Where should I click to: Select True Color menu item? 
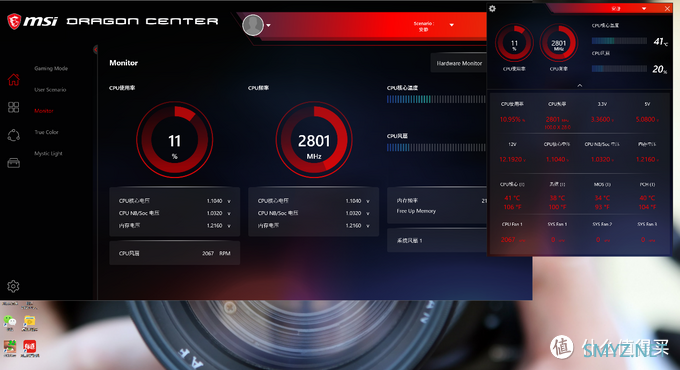pyautogui.click(x=46, y=132)
